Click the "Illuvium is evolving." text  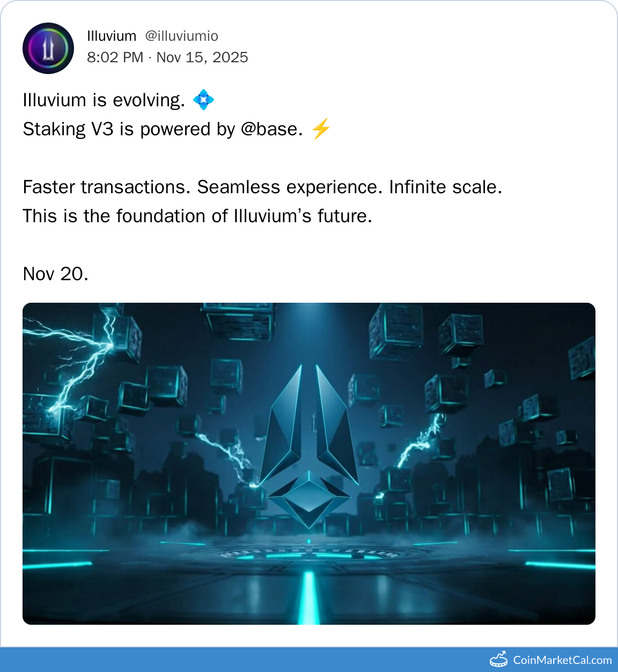[x=104, y=100]
